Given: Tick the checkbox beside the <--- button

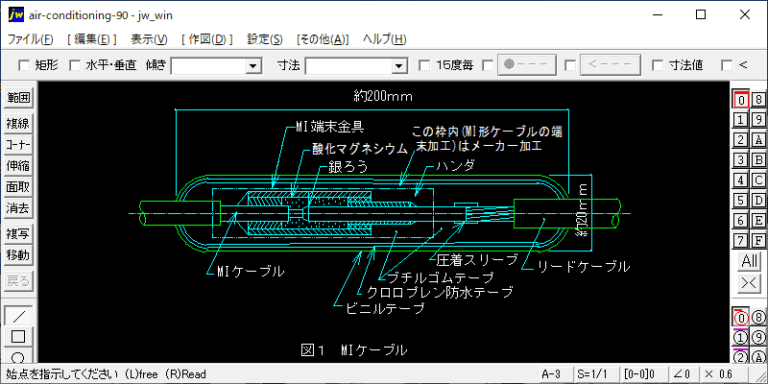Looking at the screenshot, I should (x=570, y=65).
